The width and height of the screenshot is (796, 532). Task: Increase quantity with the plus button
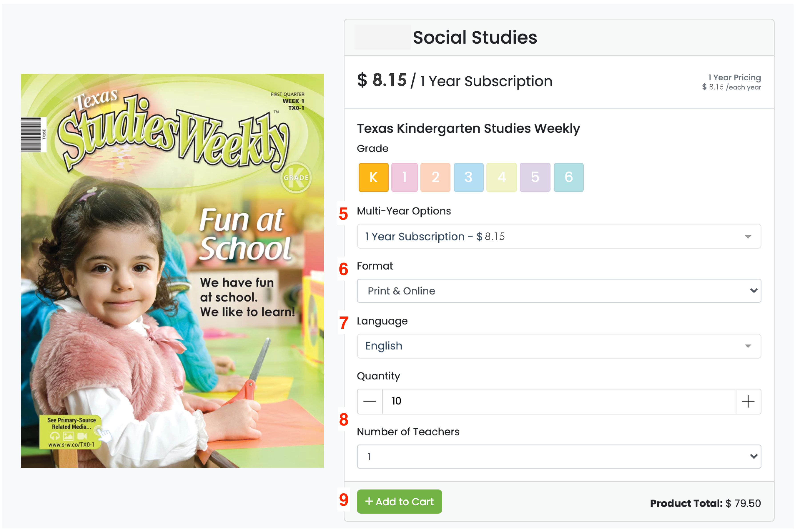click(748, 401)
